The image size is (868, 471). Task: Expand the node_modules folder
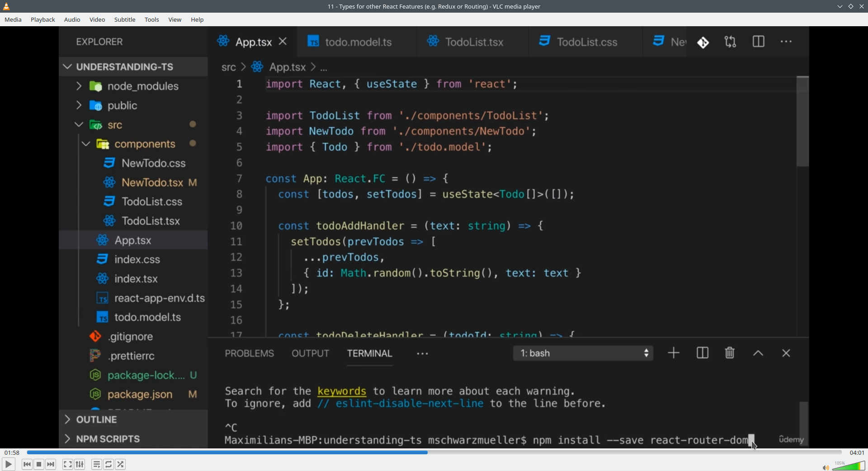(x=79, y=86)
